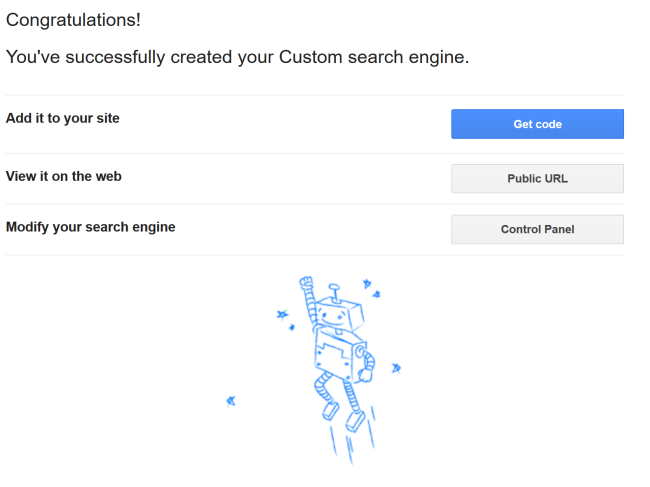650x487 pixels.
Task: Click the lone star at bottom left of illustration
Action: 231,401
